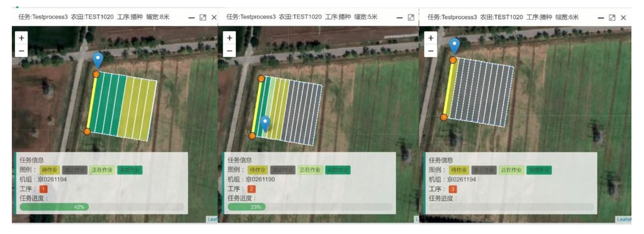The height and width of the screenshot is (234, 644).
Task: Select upper orange endpoint marker in 5米 map
Action: pos(261,79)
